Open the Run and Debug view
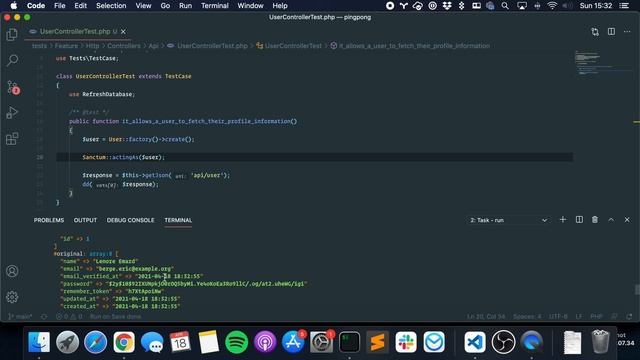This screenshot has width=640, height=360. (12, 113)
